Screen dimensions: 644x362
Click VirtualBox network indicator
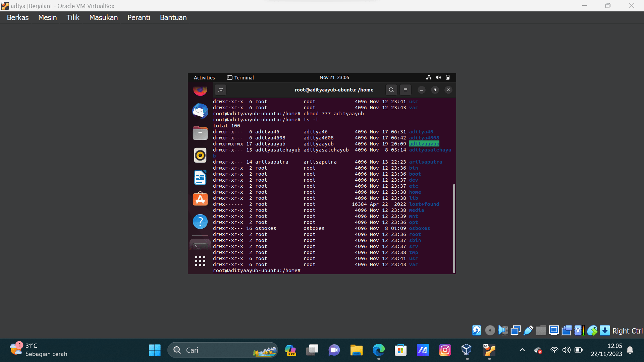[516, 330]
